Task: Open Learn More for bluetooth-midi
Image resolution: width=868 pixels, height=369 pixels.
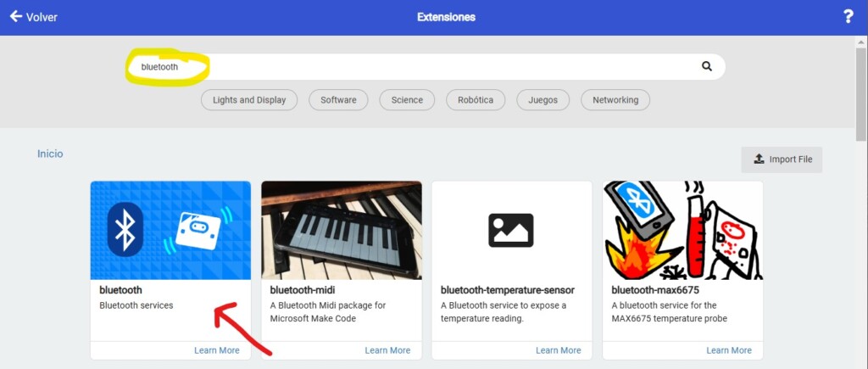Action: tap(387, 350)
